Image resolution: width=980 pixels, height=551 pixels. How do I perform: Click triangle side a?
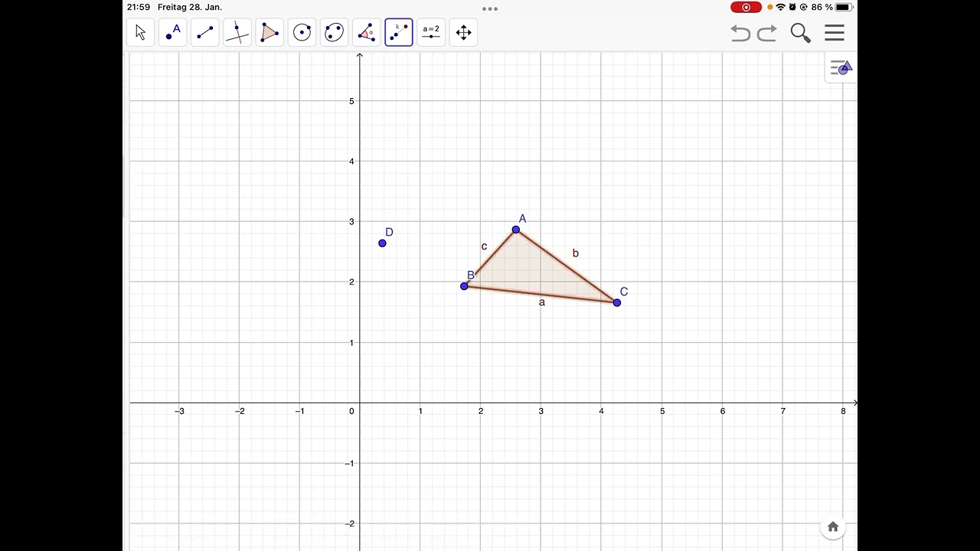pyautogui.click(x=541, y=295)
